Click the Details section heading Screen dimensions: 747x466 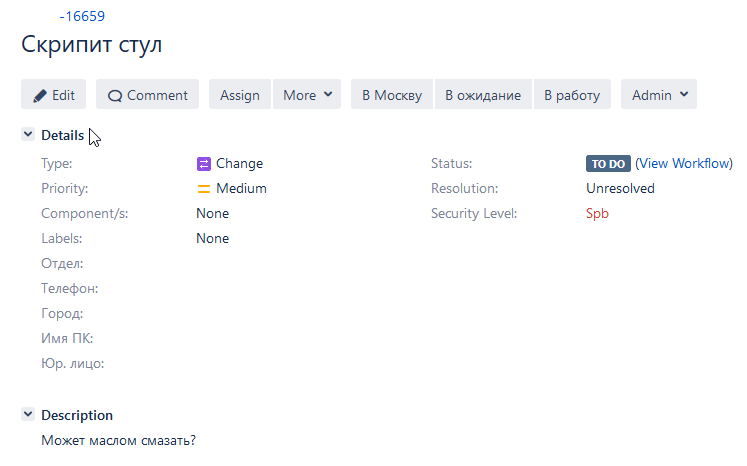pos(62,135)
